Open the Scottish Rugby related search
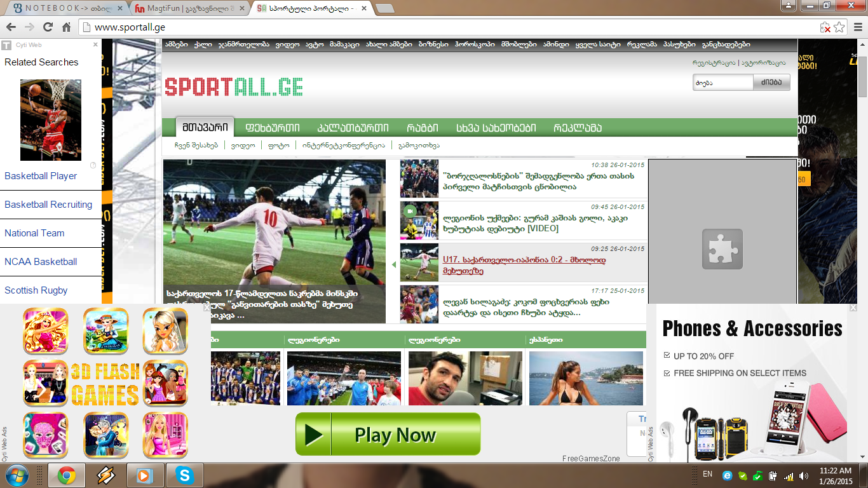Viewport: 868px width, 488px height. tap(36, 290)
